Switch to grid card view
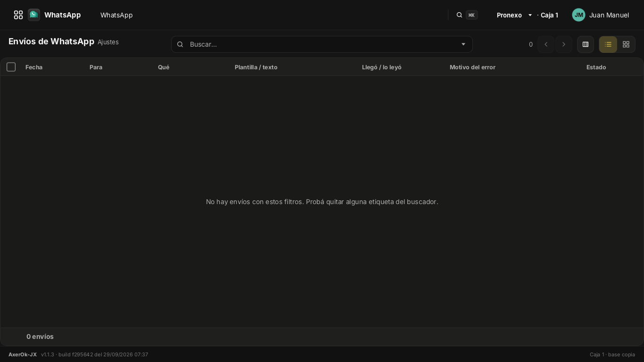This screenshot has width=644, height=362. [626, 44]
